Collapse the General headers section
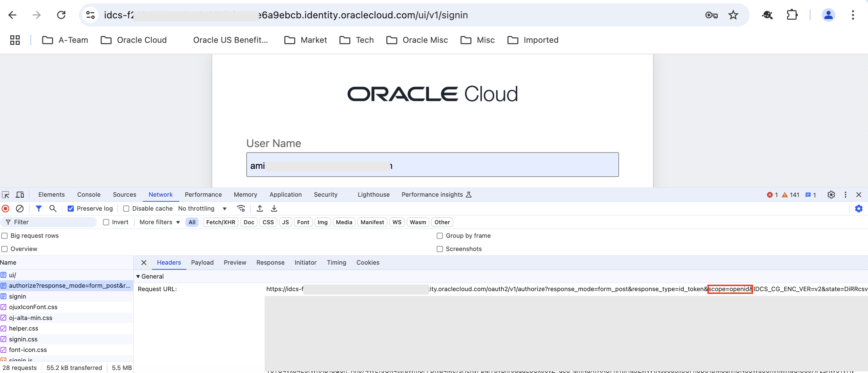The image size is (868, 373). (138, 277)
